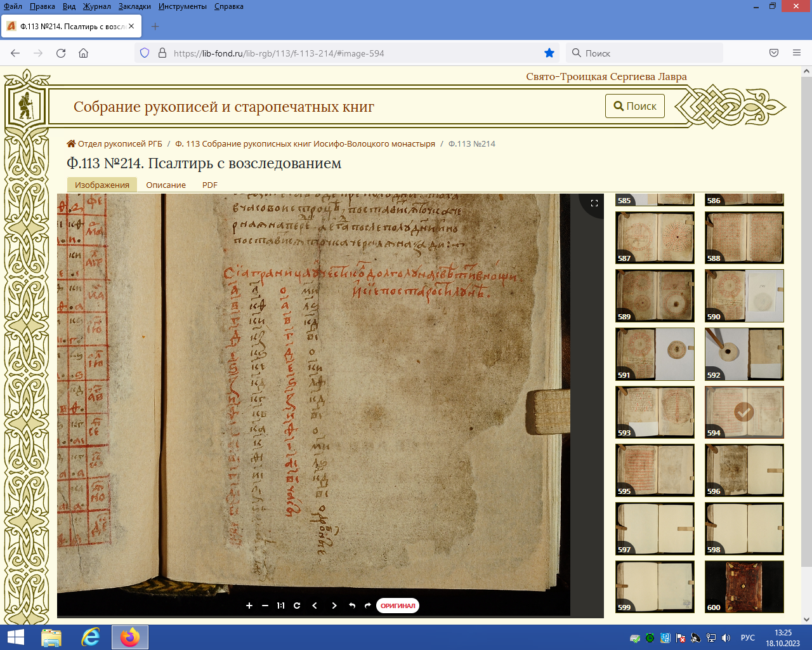
Task: Open Собрание рукописей и старопечатных книг heading
Action: pyautogui.click(x=224, y=107)
